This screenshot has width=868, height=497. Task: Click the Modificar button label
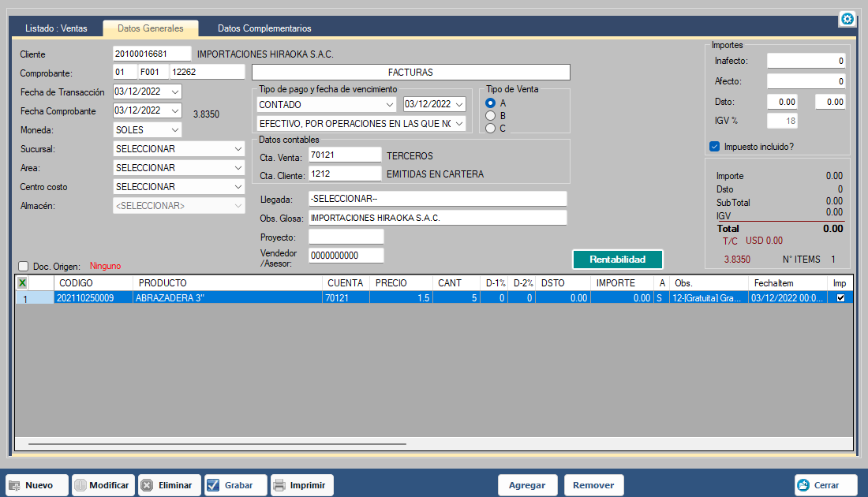[109, 485]
